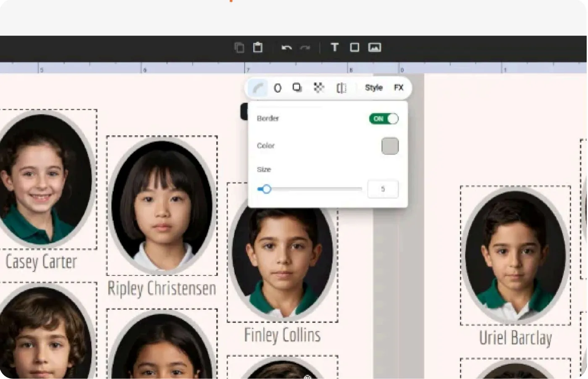This screenshot has width=588, height=379.
Task: Turn off the Border toggle
Action: pyautogui.click(x=384, y=119)
